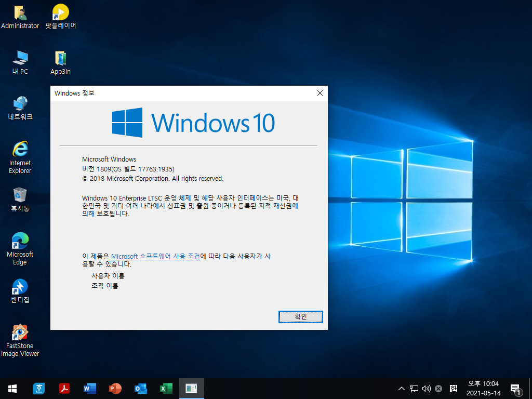Click the active winver taskbar button

click(x=191, y=389)
